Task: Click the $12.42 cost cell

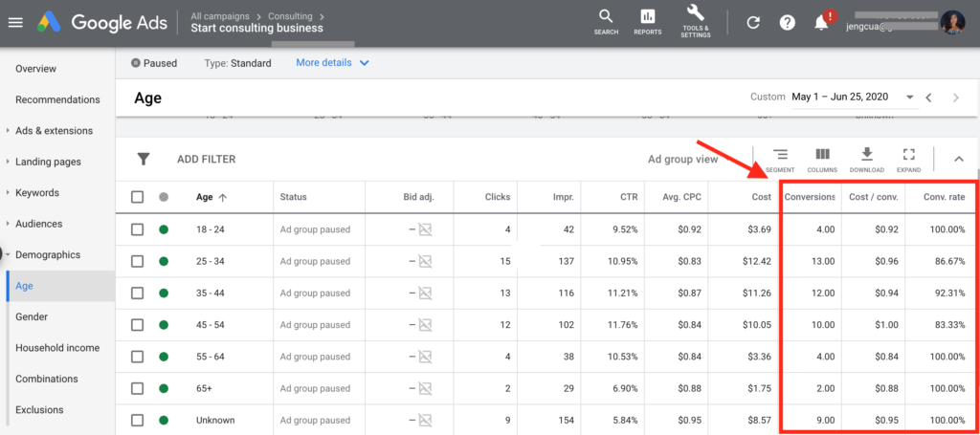Action: (x=755, y=262)
